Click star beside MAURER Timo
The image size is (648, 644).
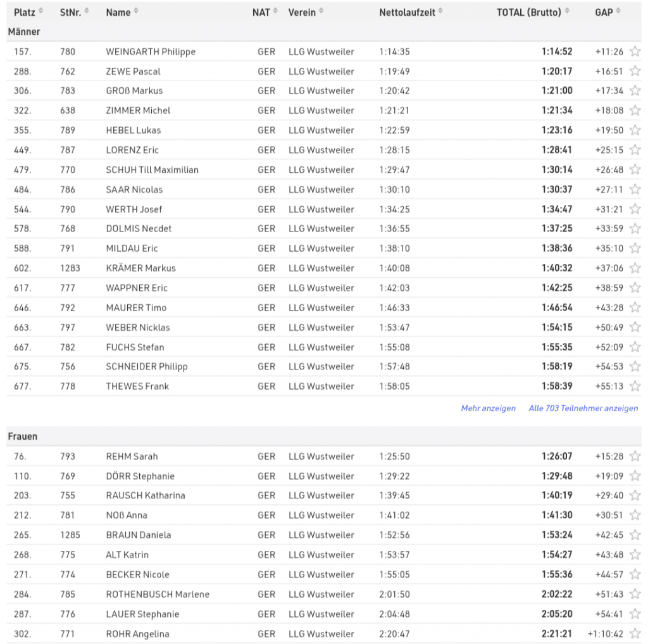click(x=635, y=307)
